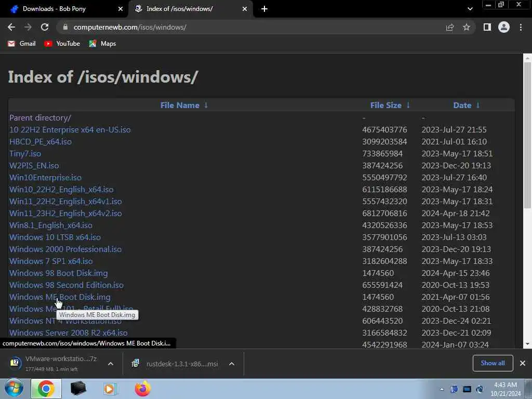The height and width of the screenshot is (399, 532).
Task: Download 10 22H2 Enterprise x64 en-US.iso
Action: pyautogui.click(x=70, y=129)
